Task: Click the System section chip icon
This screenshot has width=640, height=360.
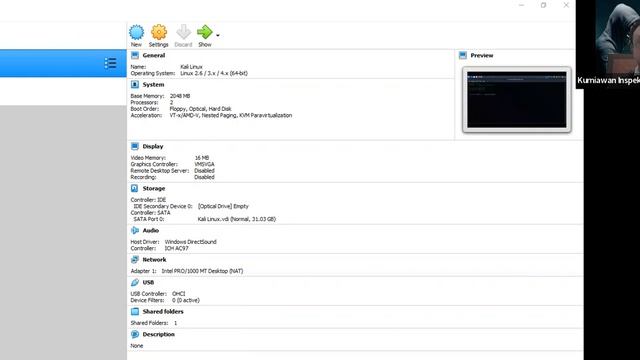Action: tap(135, 84)
